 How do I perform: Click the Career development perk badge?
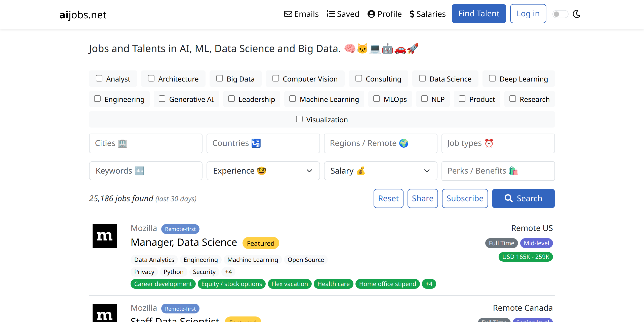tap(163, 284)
